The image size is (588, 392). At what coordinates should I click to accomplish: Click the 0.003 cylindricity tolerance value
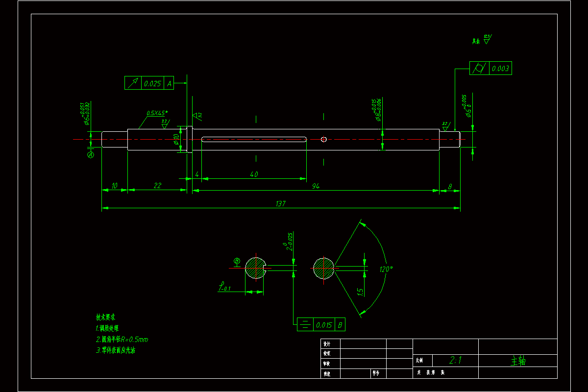pyautogui.click(x=500, y=69)
